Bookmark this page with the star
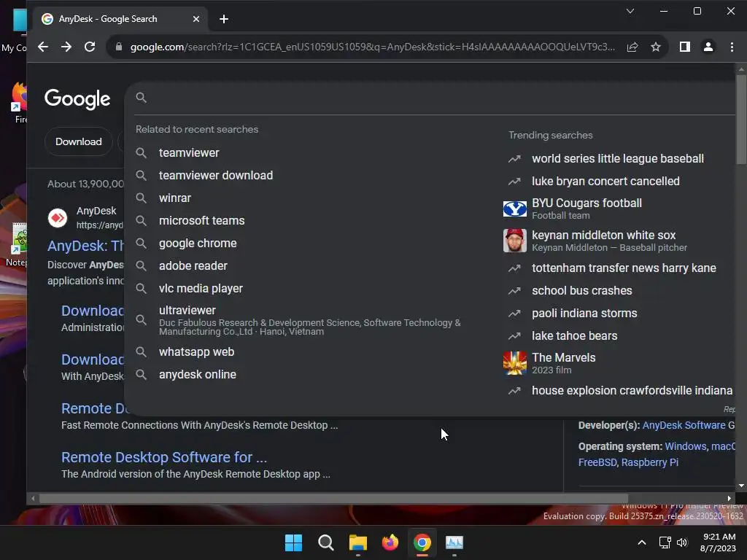This screenshot has height=560, width=747. pyautogui.click(x=656, y=47)
